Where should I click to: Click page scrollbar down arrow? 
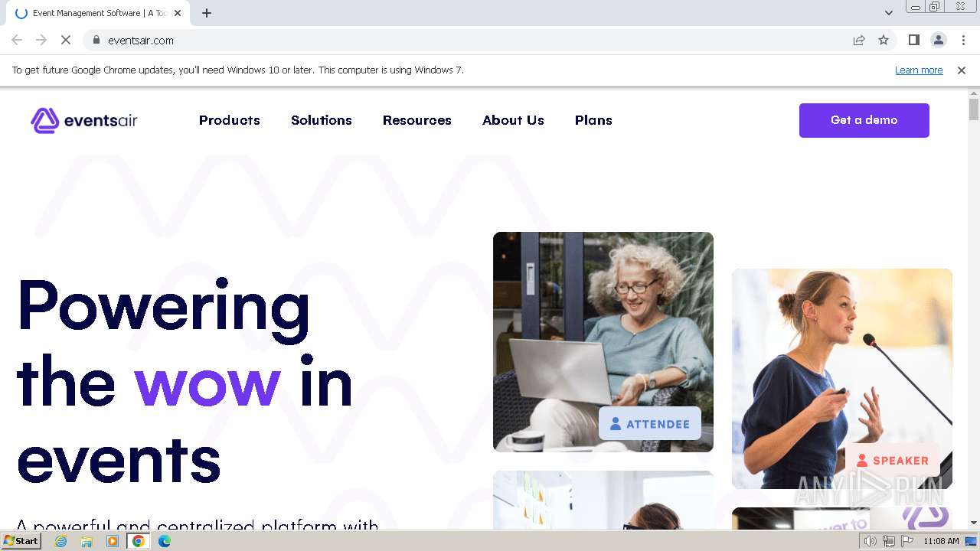pos(974,523)
